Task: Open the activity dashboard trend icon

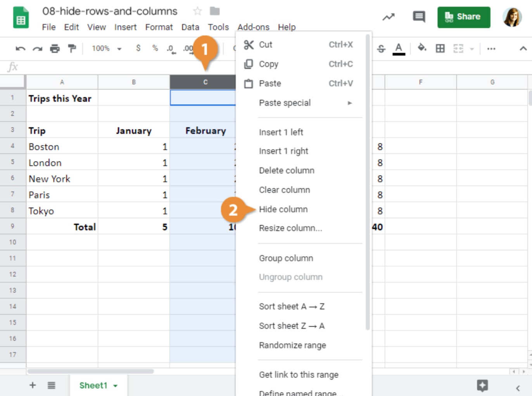Action: (x=389, y=17)
